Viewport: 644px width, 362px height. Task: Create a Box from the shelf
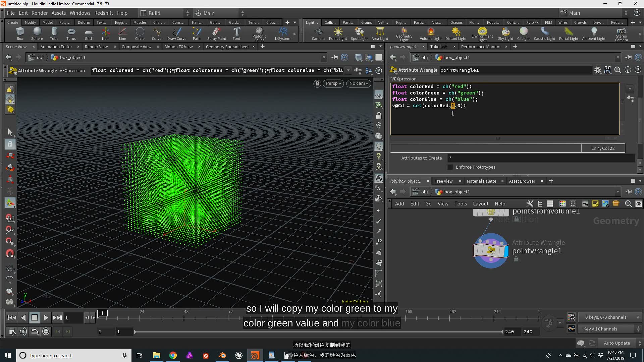coord(20,34)
